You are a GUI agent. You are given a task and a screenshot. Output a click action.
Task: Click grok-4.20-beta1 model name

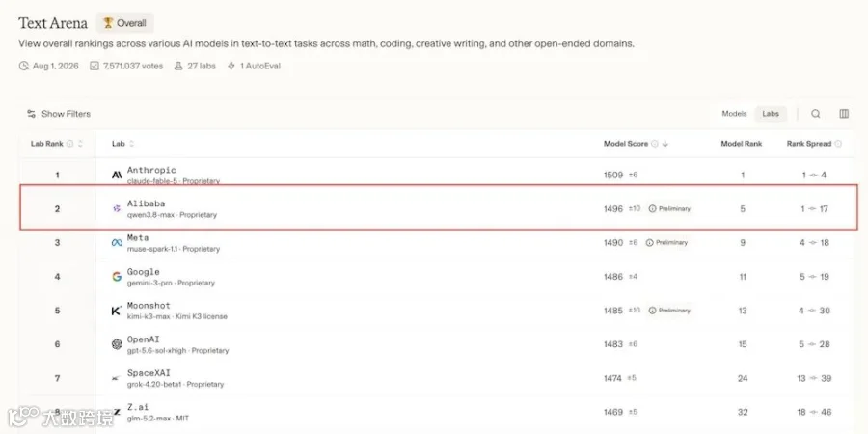[x=154, y=384]
